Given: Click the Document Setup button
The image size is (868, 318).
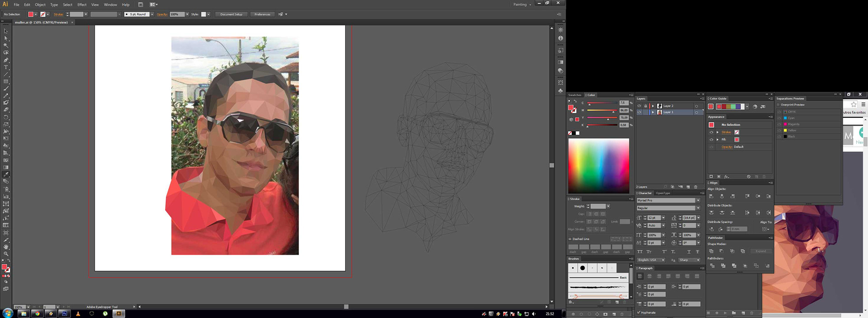Looking at the screenshot, I should [231, 14].
